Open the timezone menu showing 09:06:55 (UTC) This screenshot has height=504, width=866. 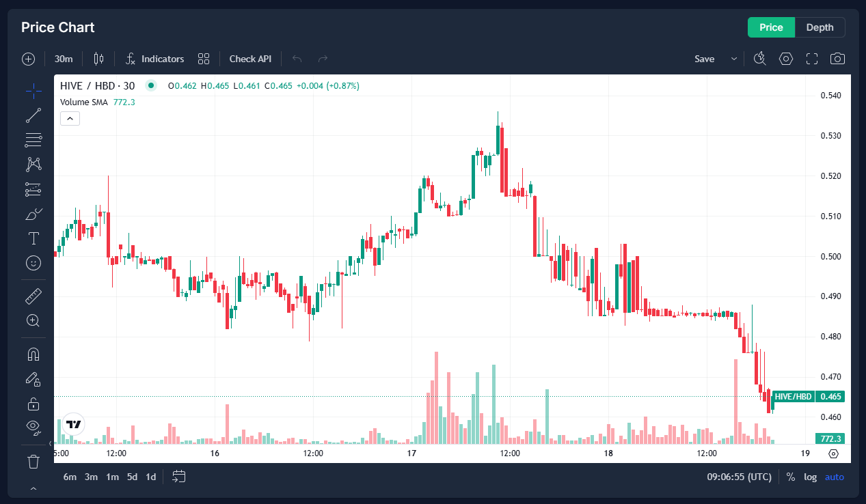tap(739, 477)
